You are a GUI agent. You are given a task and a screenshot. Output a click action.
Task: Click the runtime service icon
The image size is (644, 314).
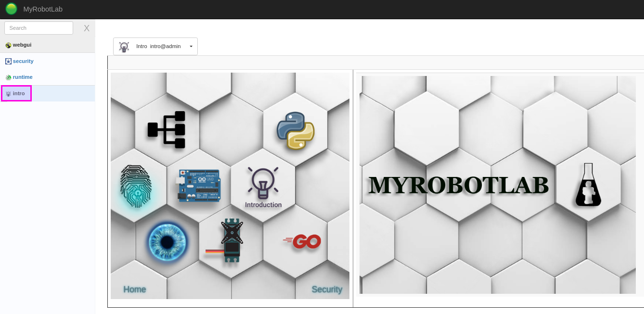coord(8,77)
